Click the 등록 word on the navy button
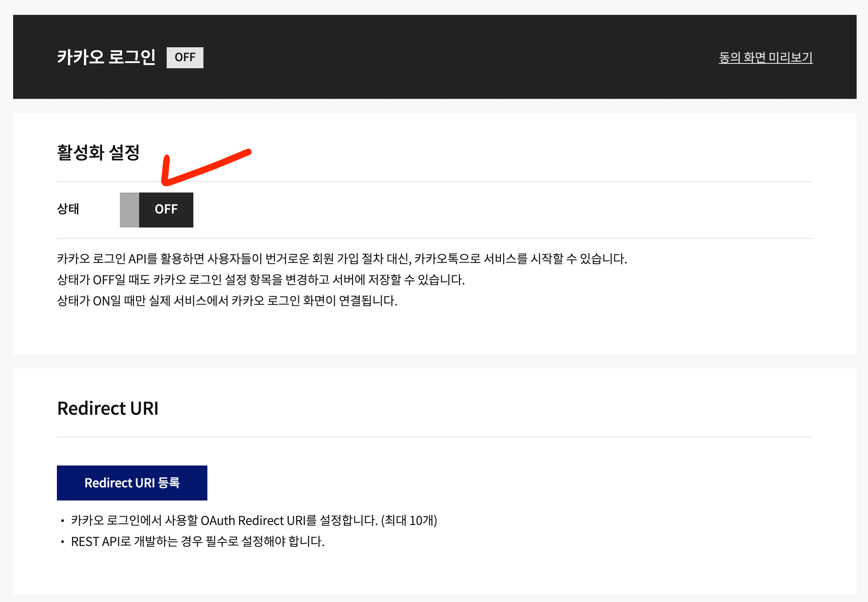868x602 pixels. coord(169,483)
